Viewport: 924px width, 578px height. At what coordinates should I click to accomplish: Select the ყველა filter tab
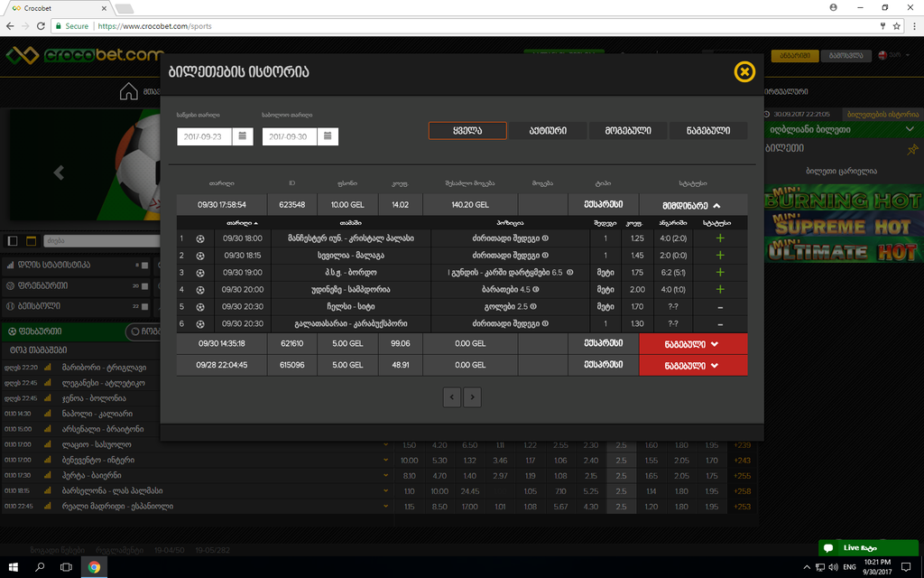coord(468,130)
